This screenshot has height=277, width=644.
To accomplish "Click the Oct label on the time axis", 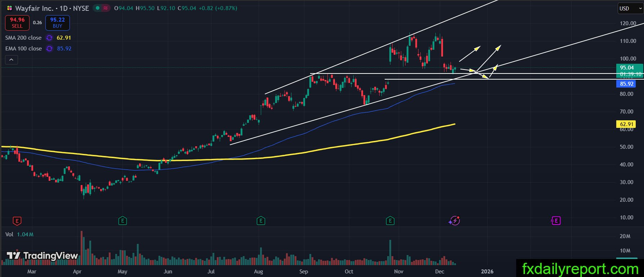I will click(349, 272).
